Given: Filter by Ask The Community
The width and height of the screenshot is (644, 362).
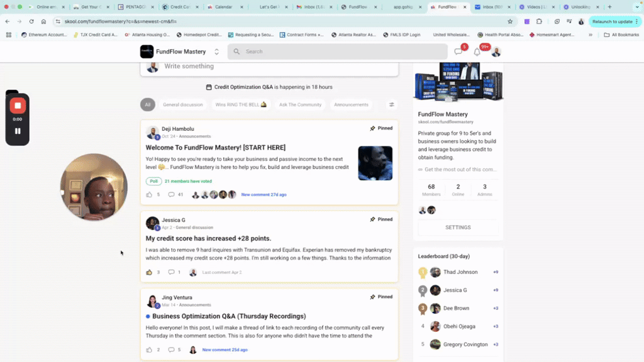Looking at the screenshot, I should (x=300, y=105).
